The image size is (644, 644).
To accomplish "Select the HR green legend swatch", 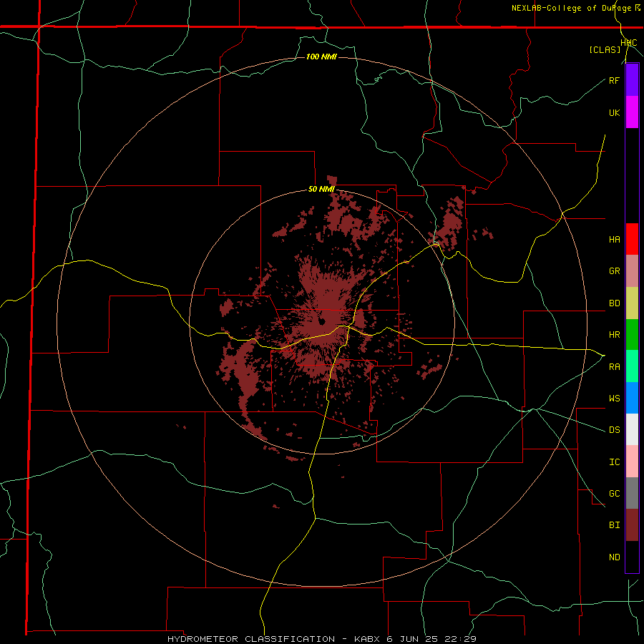I will click(x=632, y=335).
